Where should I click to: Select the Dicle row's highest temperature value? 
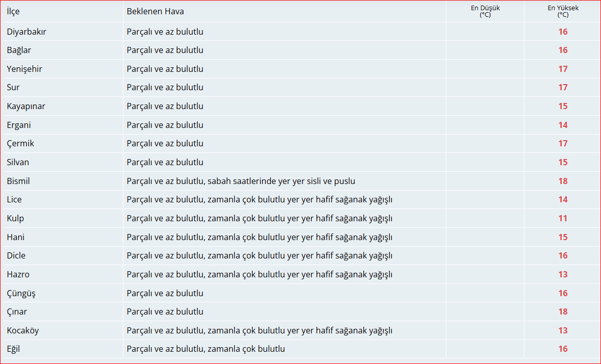click(x=563, y=255)
